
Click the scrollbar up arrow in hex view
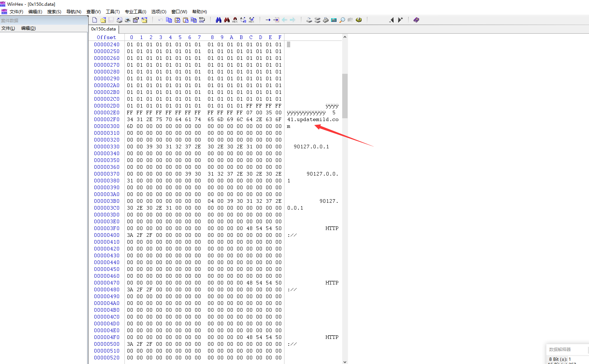345,37
